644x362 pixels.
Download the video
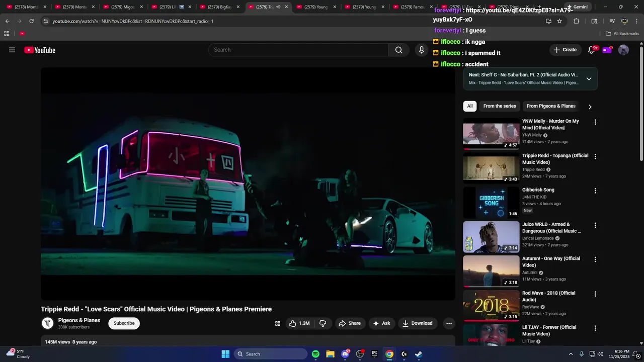pos(418,323)
